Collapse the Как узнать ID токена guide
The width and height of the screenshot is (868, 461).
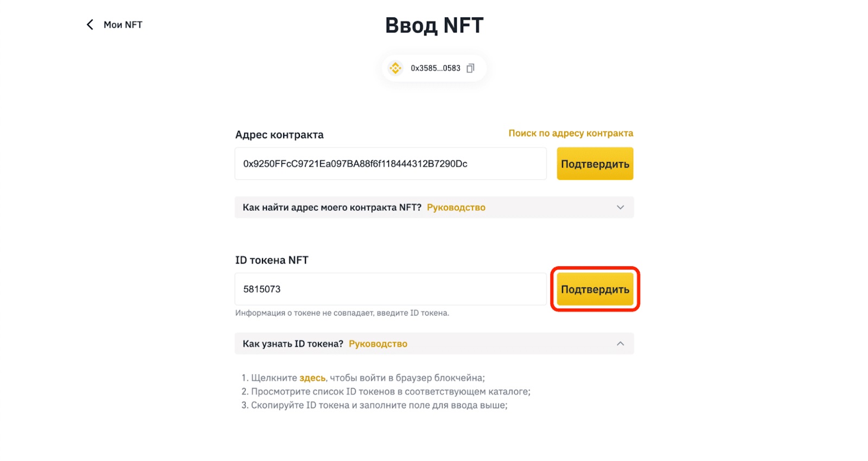click(x=620, y=343)
